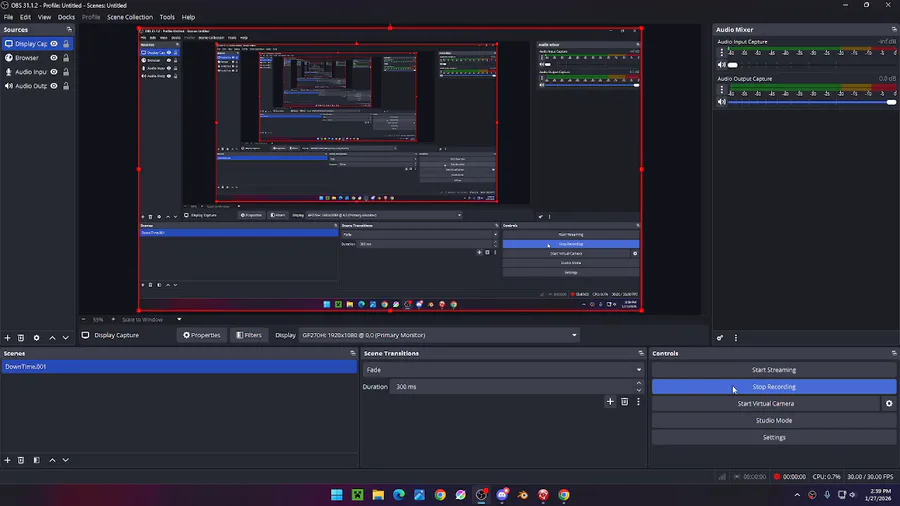Lock the Browser source
The height and width of the screenshot is (506, 900).
coord(66,57)
